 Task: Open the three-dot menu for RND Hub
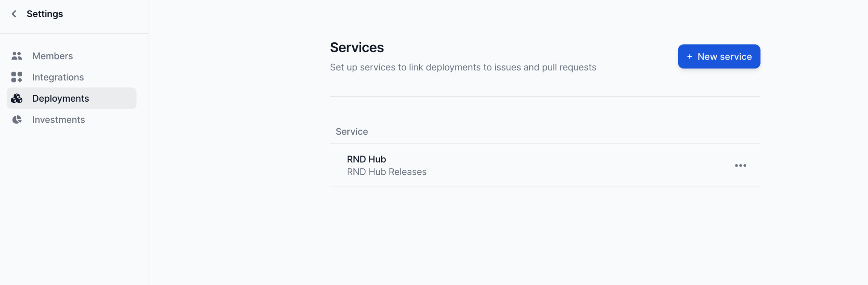click(740, 166)
